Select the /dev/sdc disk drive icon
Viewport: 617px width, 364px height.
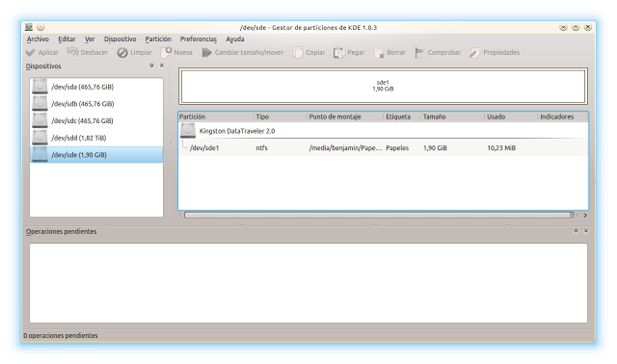40,120
